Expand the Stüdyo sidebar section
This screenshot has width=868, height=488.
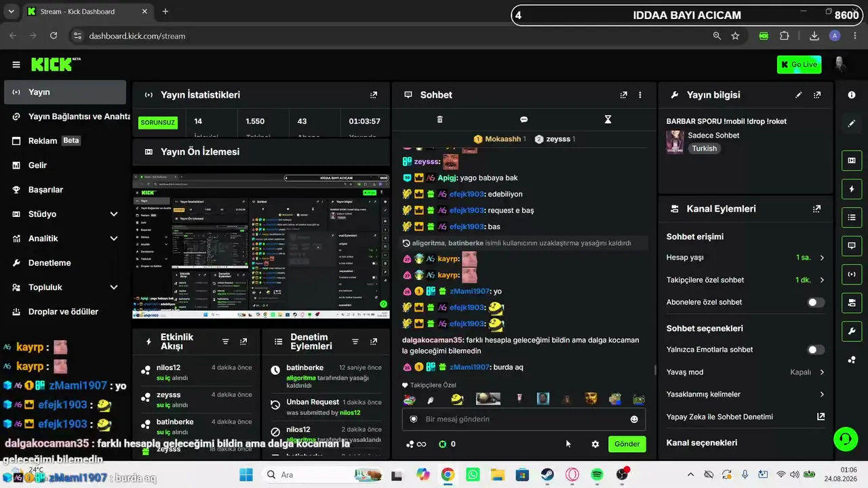(65, 214)
